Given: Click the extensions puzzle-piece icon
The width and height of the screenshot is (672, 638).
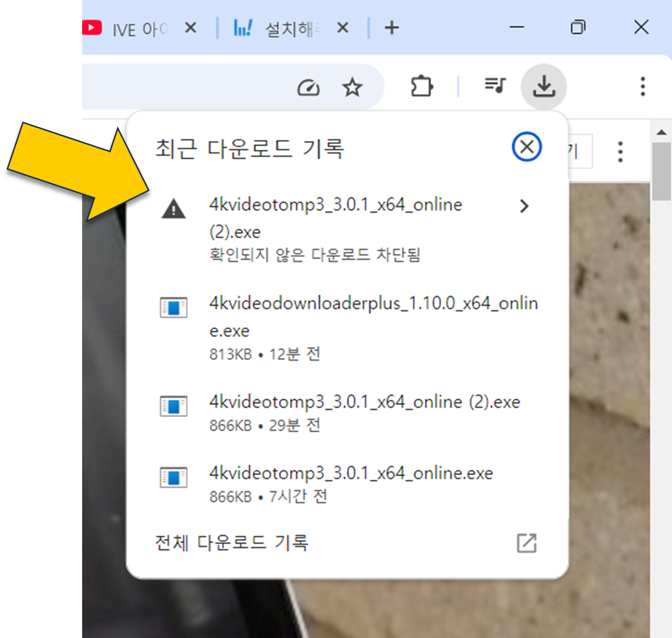Looking at the screenshot, I should point(422,86).
